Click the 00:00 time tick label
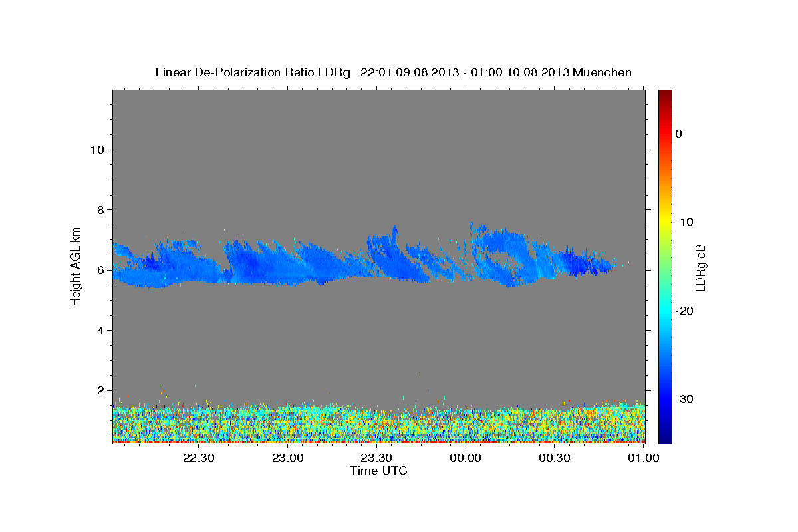 coord(465,458)
